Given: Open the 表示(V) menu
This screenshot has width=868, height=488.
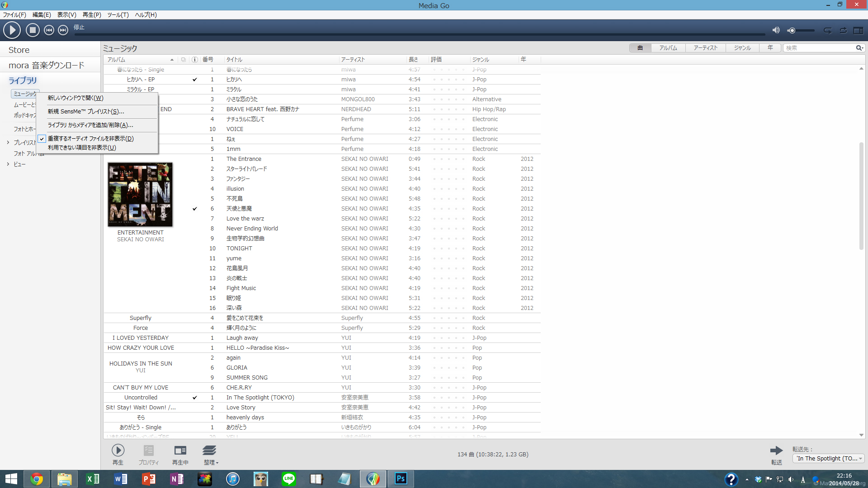Looking at the screenshot, I should click(x=66, y=15).
